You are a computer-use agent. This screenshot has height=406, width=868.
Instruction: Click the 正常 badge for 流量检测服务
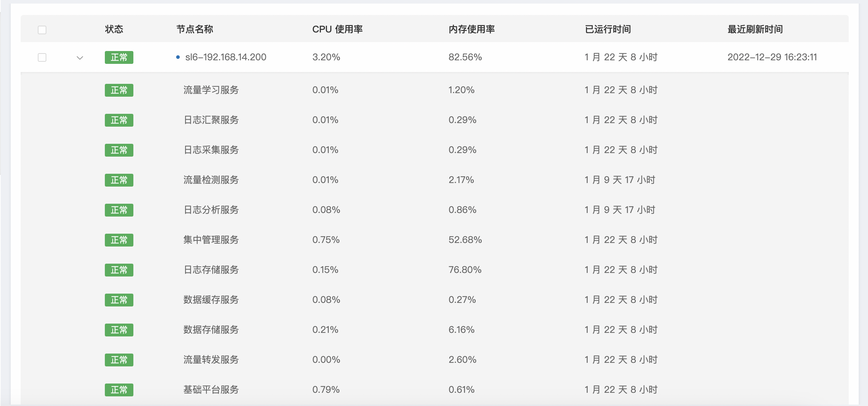click(119, 180)
